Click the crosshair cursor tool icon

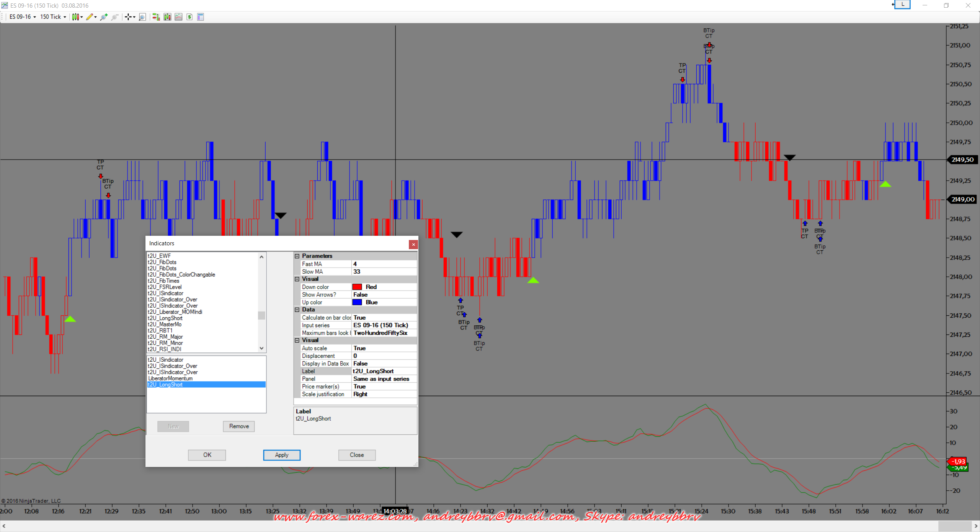pos(128,17)
